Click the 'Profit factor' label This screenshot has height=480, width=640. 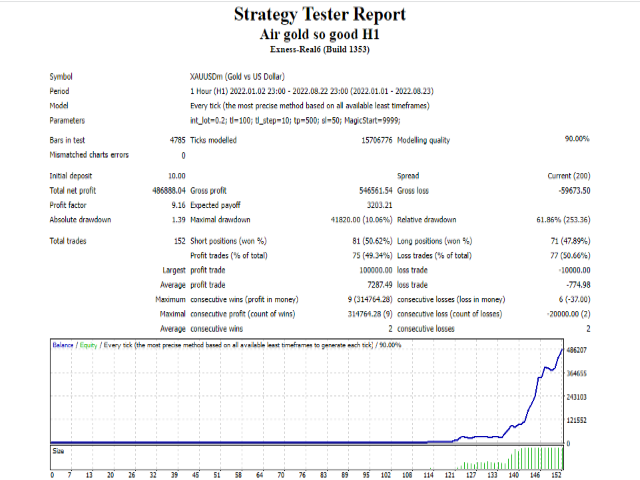68,205
